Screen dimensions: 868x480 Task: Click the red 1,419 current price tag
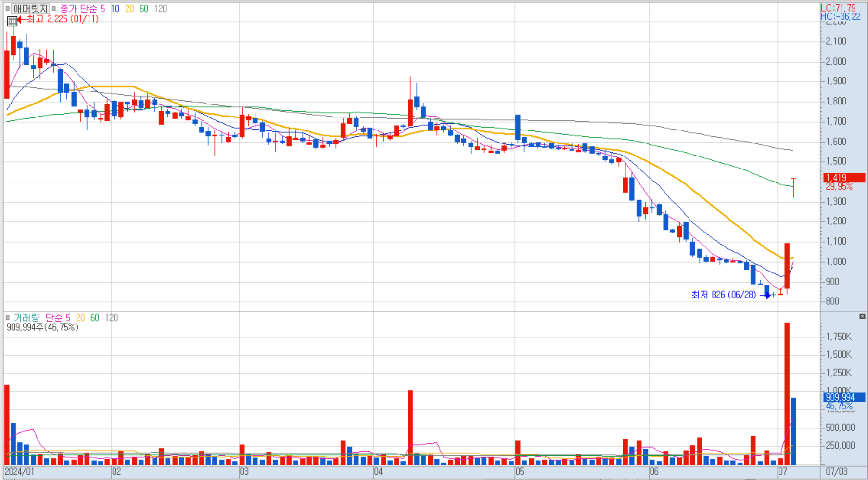(x=844, y=178)
